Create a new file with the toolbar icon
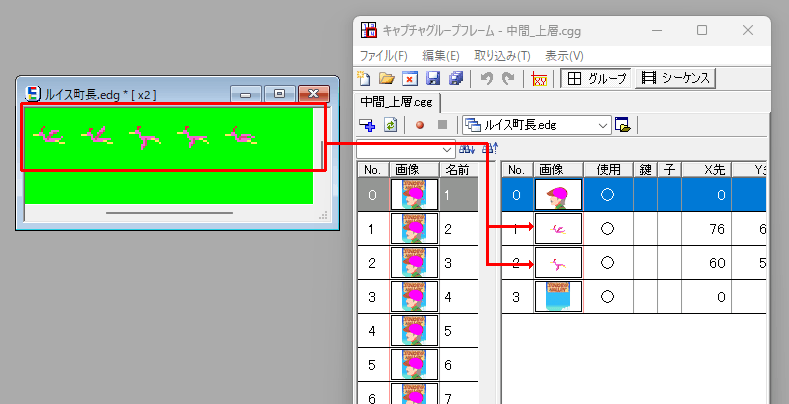 (364, 78)
